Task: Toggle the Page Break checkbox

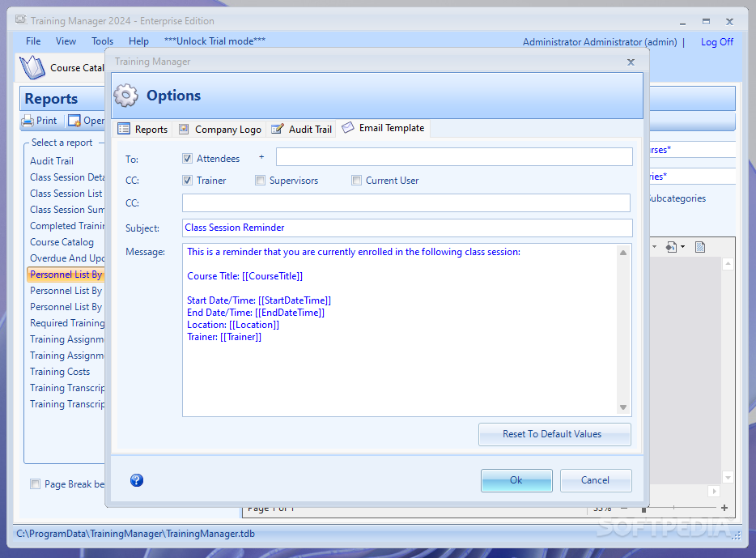Action: [35, 483]
